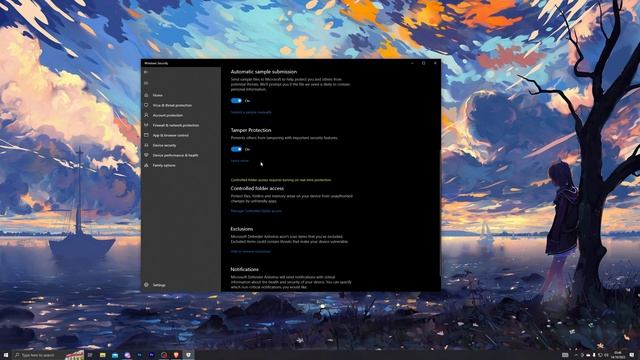Open the taskbar clock and date
The height and width of the screenshot is (360, 640).
click(x=618, y=355)
